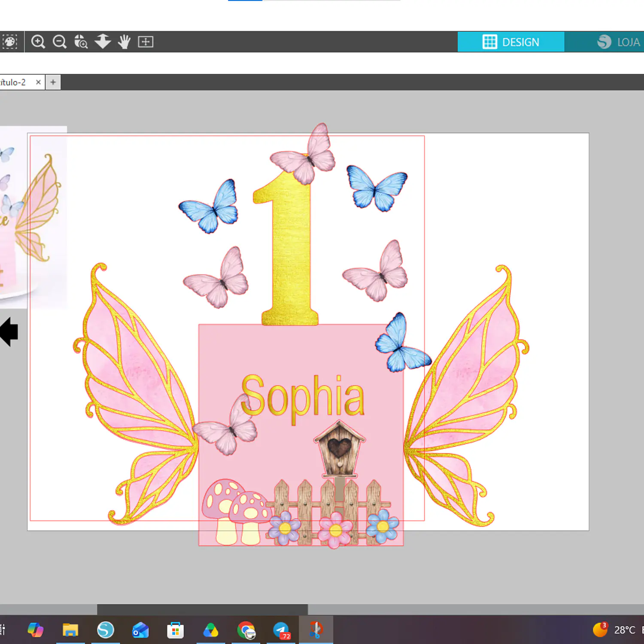Viewport: 644px width, 644px height.
Task: Open the 28°C weather widget
Action: (614, 630)
